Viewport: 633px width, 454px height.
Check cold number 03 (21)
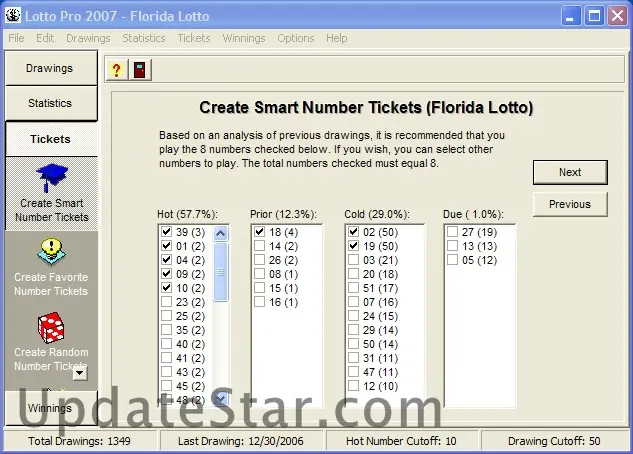(x=354, y=259)
